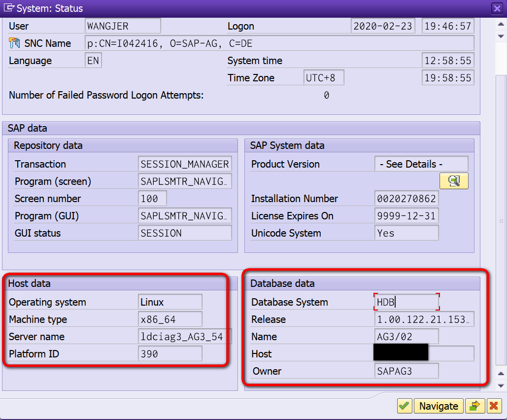507x420 pixels.
Task: Open Product Version details magnifier button
Action: [x=454, y=181]
